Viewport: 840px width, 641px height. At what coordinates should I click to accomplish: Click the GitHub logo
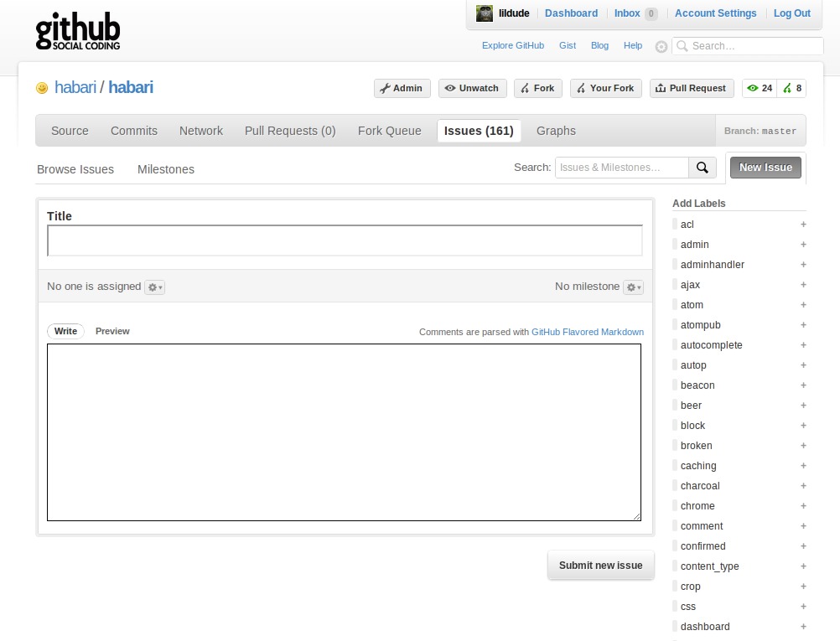pyautogui.click(x=77, y=30)
